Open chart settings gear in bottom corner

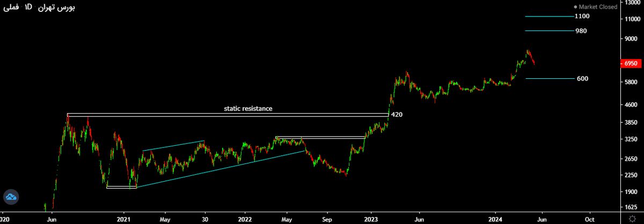click(631, 219)
